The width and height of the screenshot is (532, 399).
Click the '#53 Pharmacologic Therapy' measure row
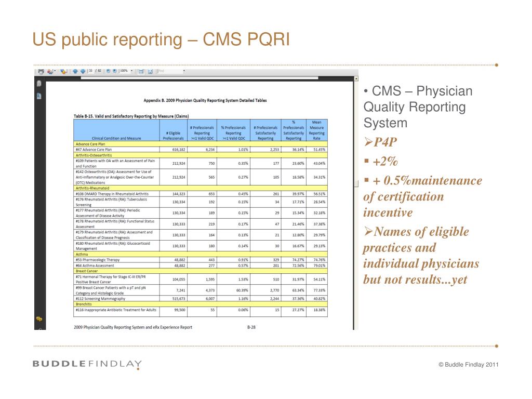(x=201, y=260)
